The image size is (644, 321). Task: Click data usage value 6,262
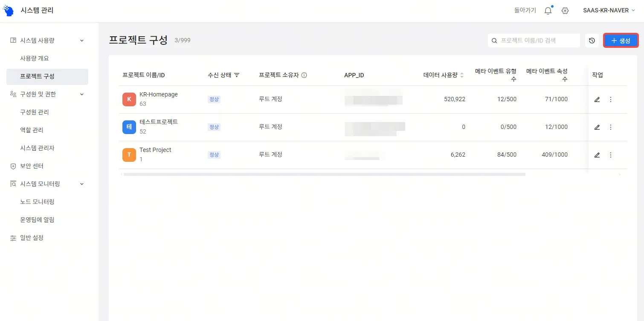click(458, 155)
